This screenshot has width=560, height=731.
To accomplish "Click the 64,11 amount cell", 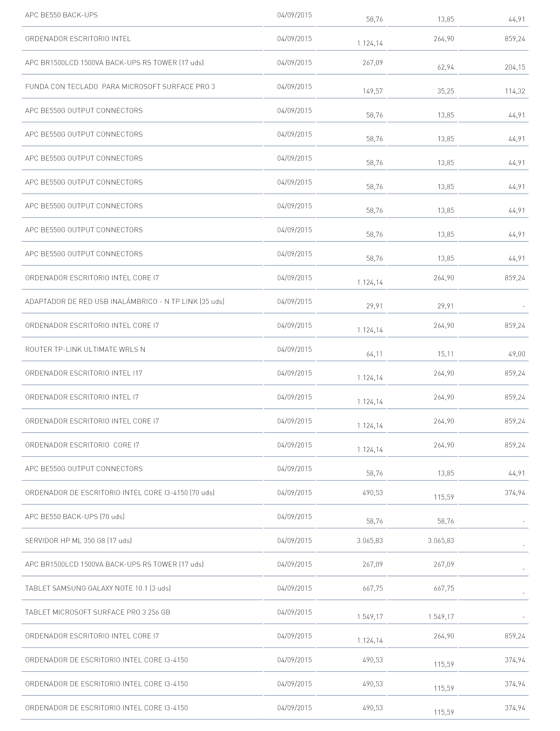I will pos(374,354).
